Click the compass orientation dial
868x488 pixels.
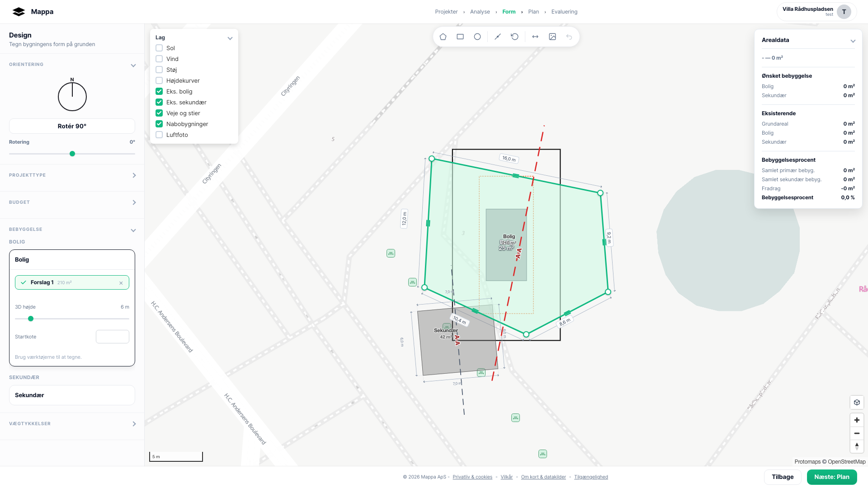72,96
